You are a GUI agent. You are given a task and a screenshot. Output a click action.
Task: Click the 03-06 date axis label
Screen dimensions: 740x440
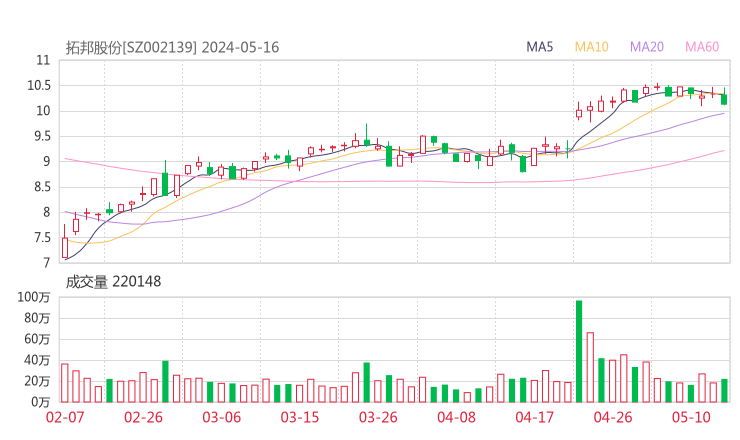click(x=222, y=417)
